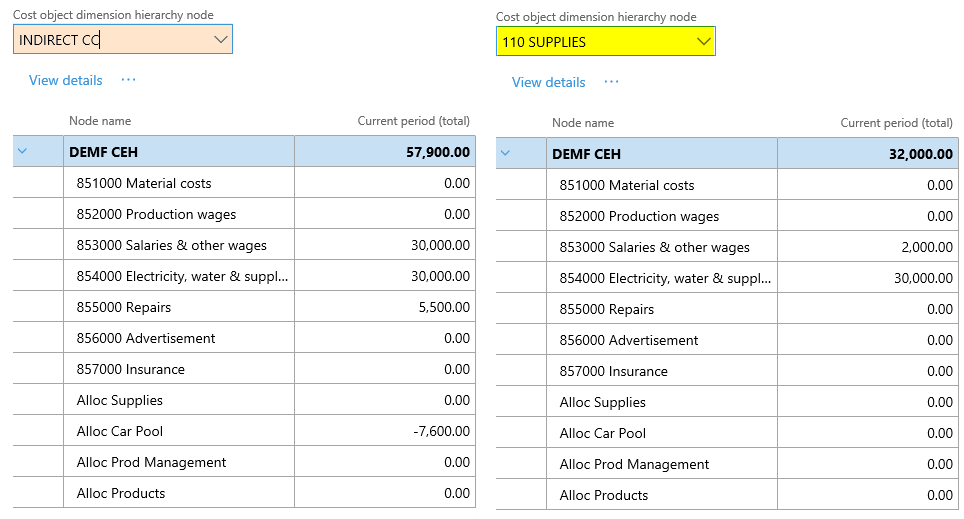The height and width of the screenshot is (519, 964).
Task: Open the right panel ellipsis more options
Action: [x=611, y=82]
